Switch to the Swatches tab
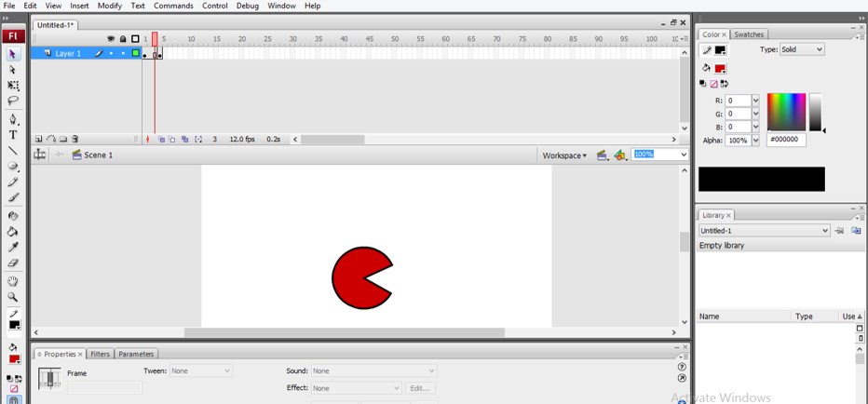868x404 pixels. click(x=749, y=34)
